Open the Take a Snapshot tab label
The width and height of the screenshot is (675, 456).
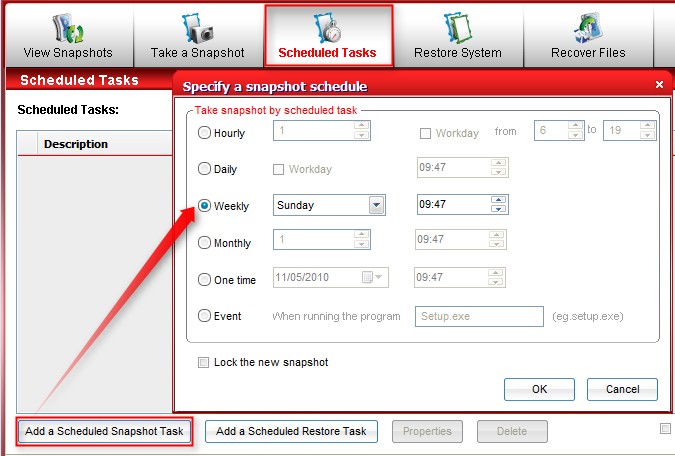pos(198,53)
